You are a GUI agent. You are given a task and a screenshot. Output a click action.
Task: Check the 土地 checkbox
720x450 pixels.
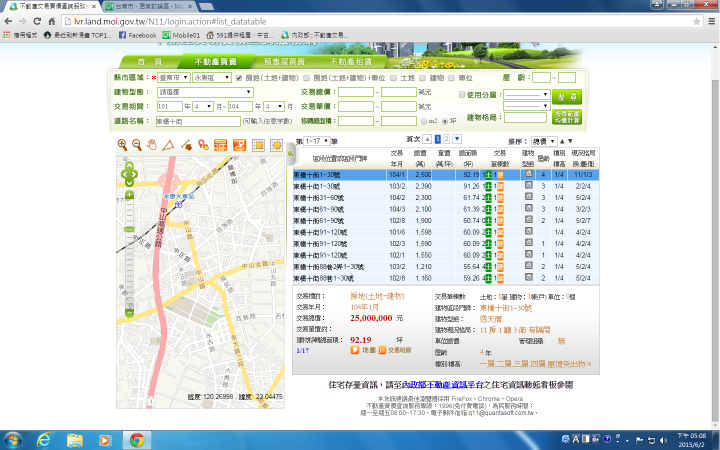click(x=394, y=78)
